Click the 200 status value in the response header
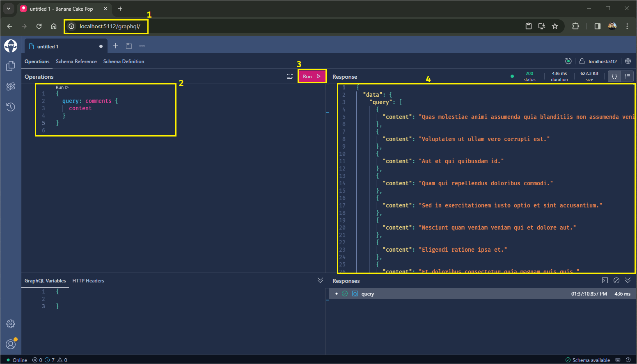Viewport: 637px width, 364px height. 529,73
